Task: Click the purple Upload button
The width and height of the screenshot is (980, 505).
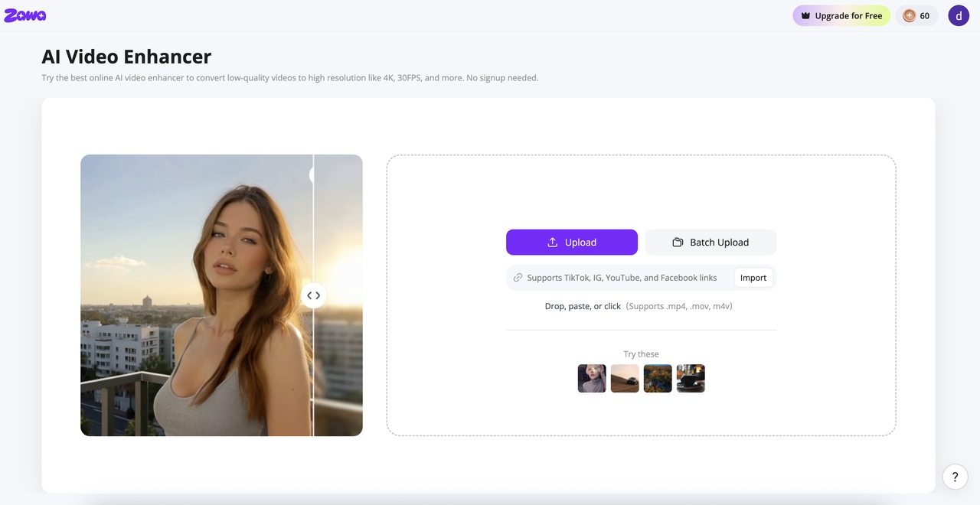Action: (572, 242)
